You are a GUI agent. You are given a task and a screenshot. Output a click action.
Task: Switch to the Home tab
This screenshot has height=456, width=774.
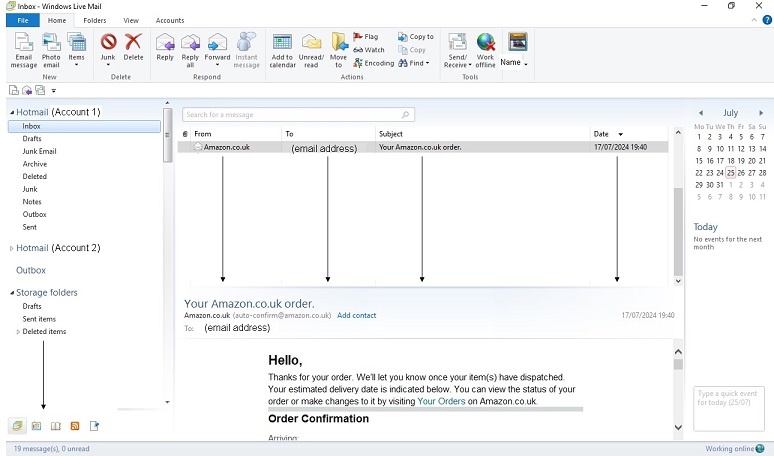click(57, 20)
